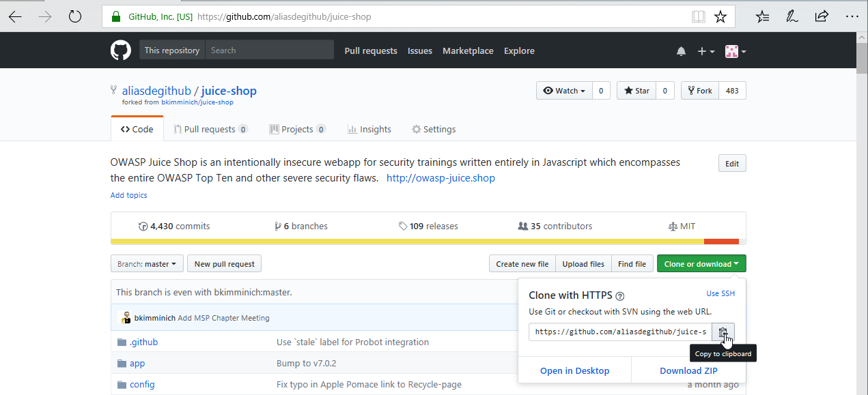Click the GitHub Octocat logo

(121, 50)
